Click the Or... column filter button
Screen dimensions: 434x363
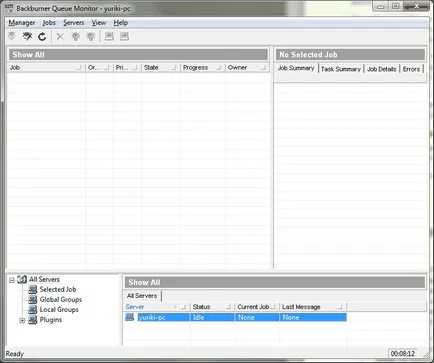pyautogui.click(x=106, y=68)
